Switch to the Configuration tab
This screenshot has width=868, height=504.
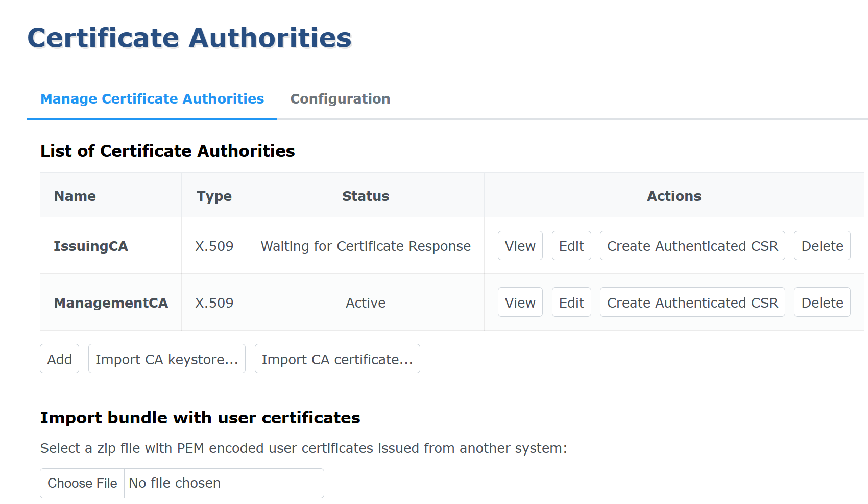point(340,99)
